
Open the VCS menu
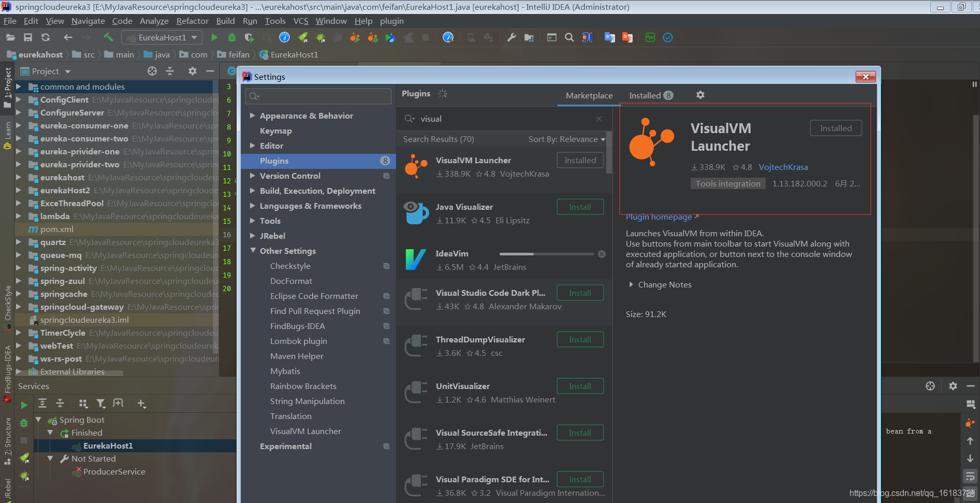click(301, 21)
